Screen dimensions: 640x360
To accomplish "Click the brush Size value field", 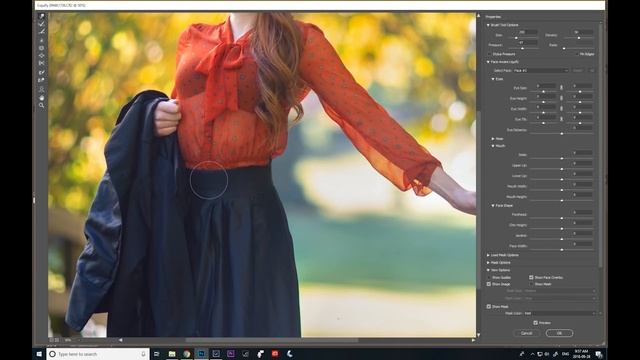I will 527,32.
